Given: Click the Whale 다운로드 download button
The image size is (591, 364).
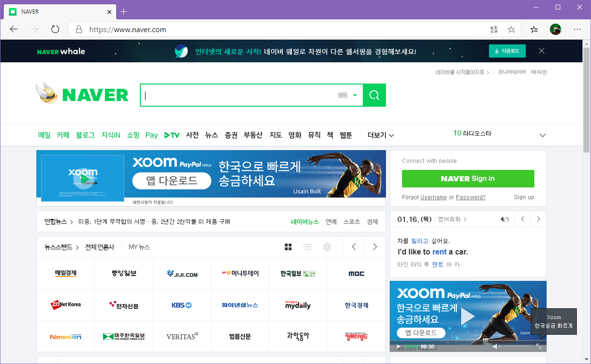Looking at the screenshot, I should 507,51.
